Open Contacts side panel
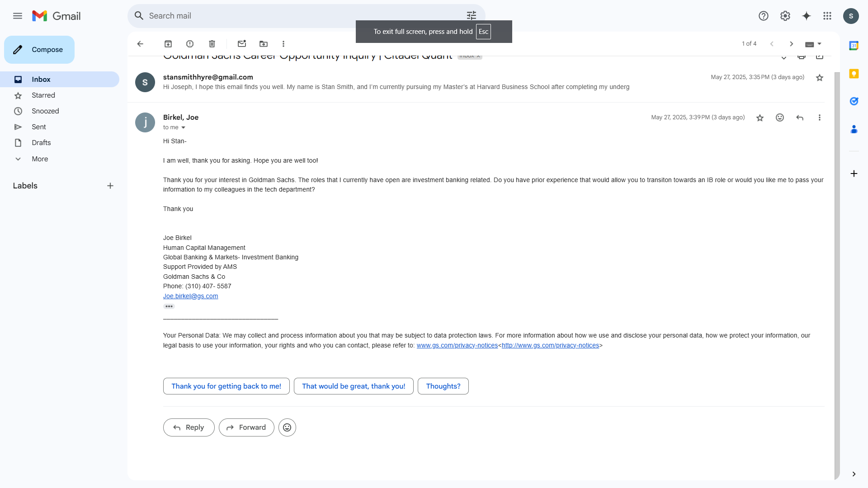 tap(854, 129)
